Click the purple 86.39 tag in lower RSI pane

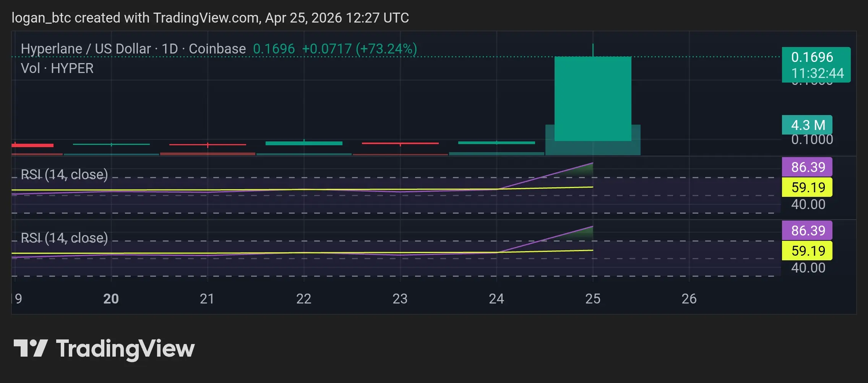(x=807, y=230)
